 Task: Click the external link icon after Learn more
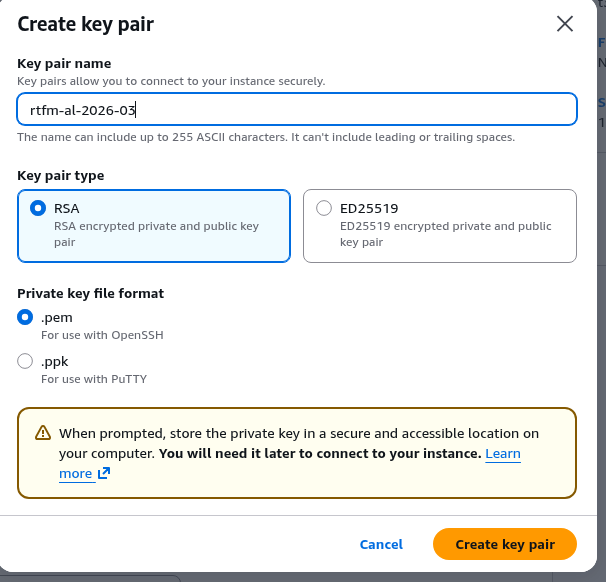pyautogui.click(x=103, y=474)
